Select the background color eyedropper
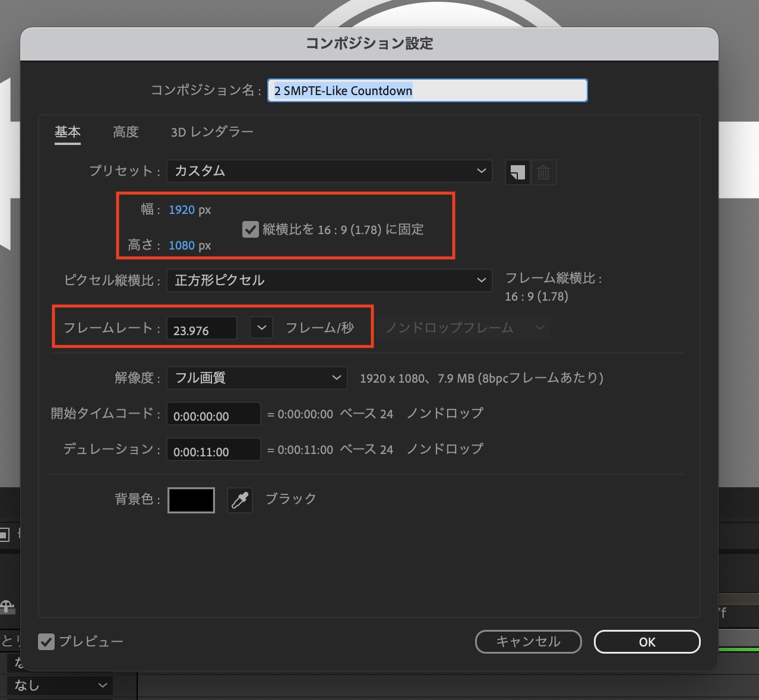Screen dimensions: 759x700 [x=239, y=500]
